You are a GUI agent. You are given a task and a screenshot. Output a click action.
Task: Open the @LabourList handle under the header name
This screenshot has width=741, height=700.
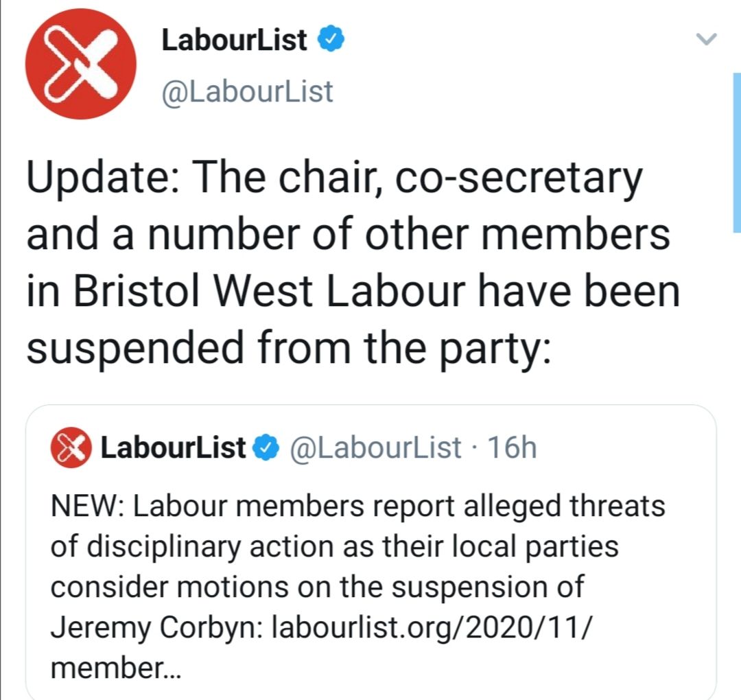coord(247,91)
